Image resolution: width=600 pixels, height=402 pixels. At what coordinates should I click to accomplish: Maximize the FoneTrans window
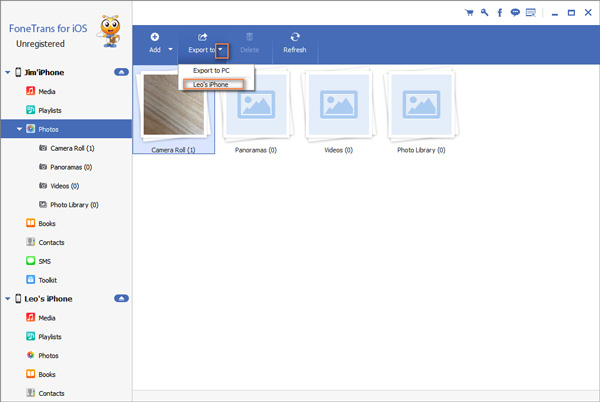click(571, 13)
